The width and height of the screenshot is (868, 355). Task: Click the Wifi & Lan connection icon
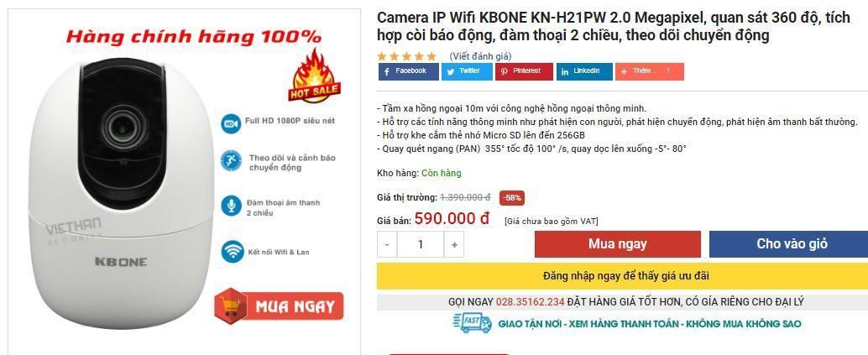pos(233,251)
